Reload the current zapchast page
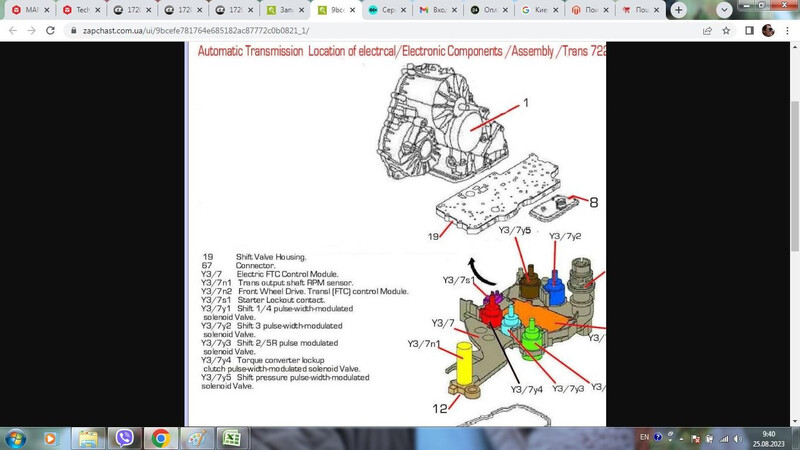Viewport: 800px width, 450px height. tap(50, 31)
